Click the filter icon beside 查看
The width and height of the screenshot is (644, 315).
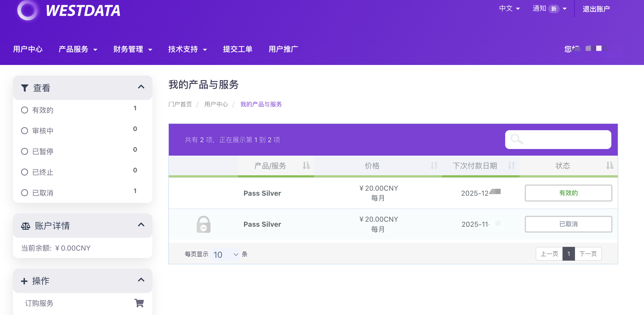click(25, 88)
